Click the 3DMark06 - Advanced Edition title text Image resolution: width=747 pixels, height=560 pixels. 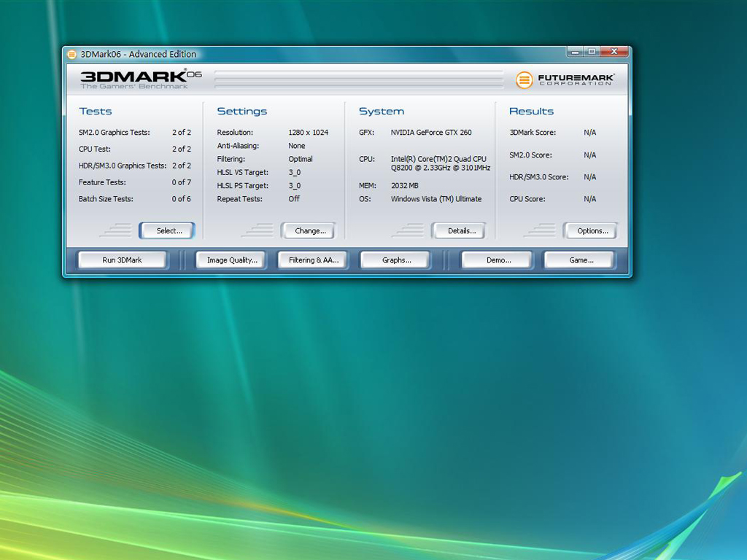tap(138, 54)
